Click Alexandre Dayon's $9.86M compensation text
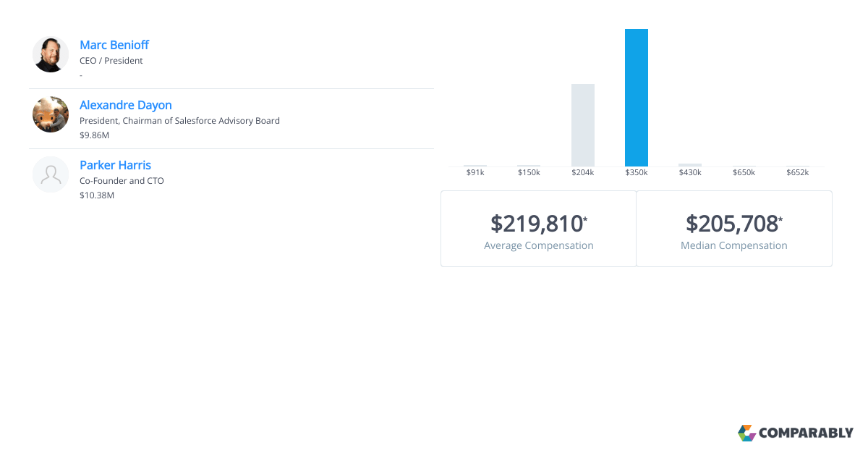 point(94,135)
